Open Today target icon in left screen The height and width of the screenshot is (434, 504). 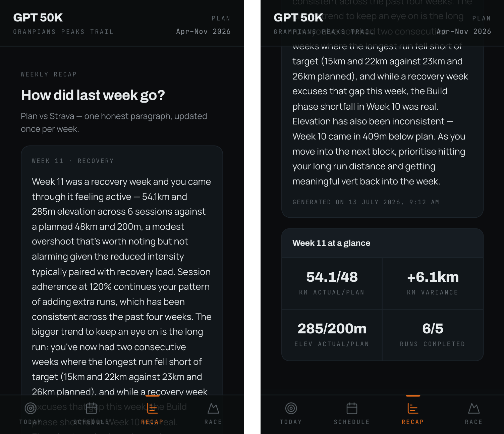click(31, 408)
